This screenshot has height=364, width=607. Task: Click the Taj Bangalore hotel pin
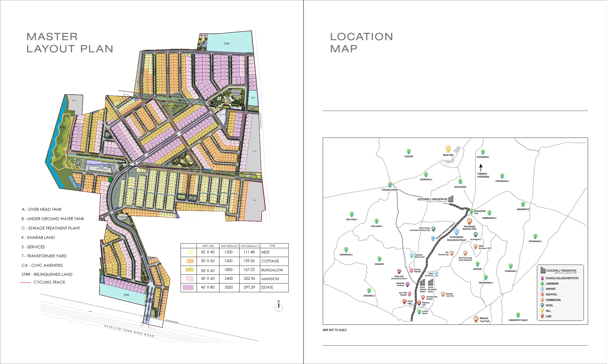[475, 234]
